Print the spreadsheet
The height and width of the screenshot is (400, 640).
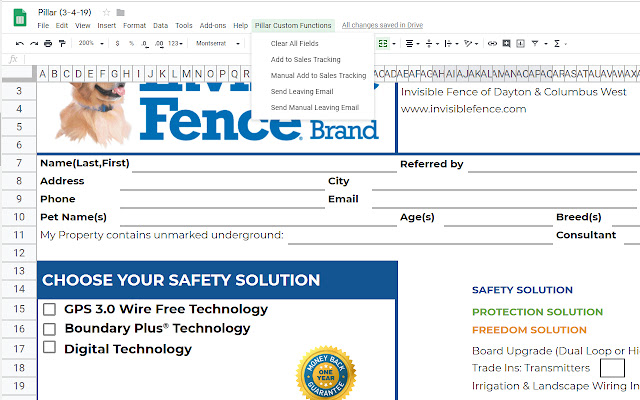click(x=48, y=43)
